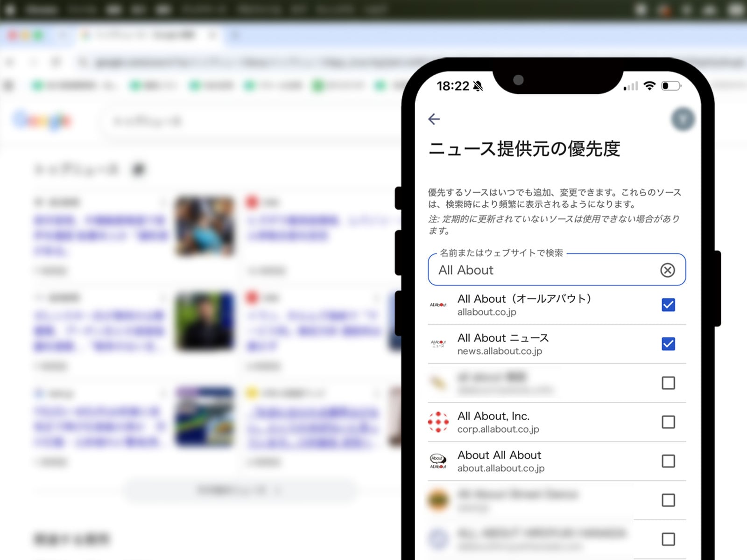
Task: Open the first news thumbnail in background browser
Action: tap(204, 226)
